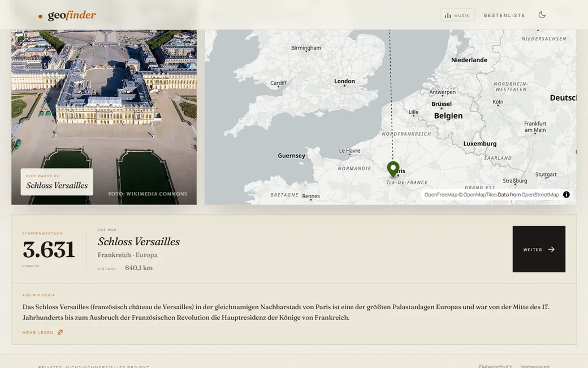The width and height of the screenshot is (588, 368).
Task: Click the Niederlande map label
Action: click(469, 60)
